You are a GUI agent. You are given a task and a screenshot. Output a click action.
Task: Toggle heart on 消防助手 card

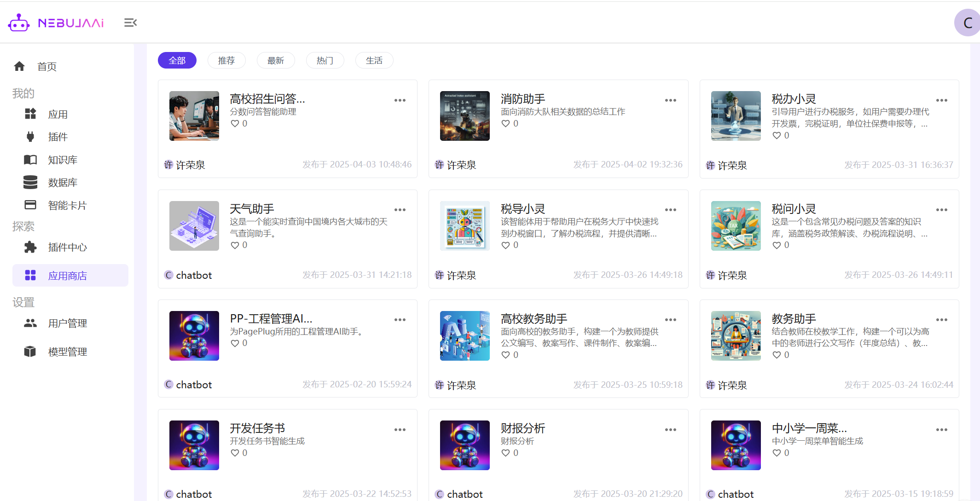(x=505, y=123)
